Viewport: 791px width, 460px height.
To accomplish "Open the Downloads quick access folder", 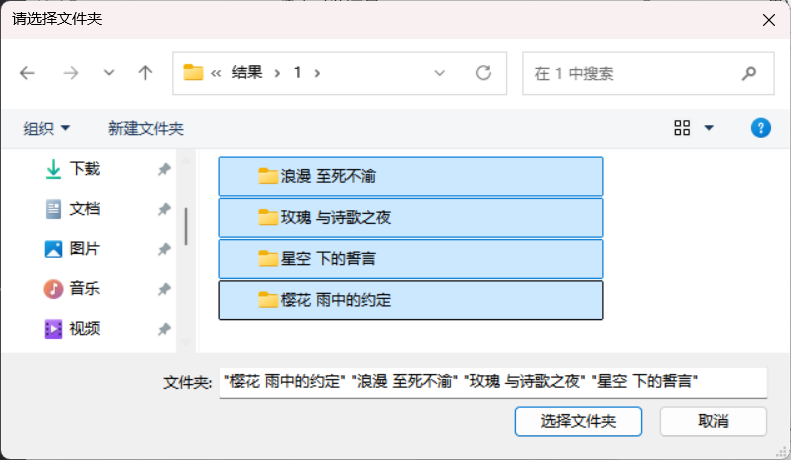I will pyautogui.click(x=73, y=169).
